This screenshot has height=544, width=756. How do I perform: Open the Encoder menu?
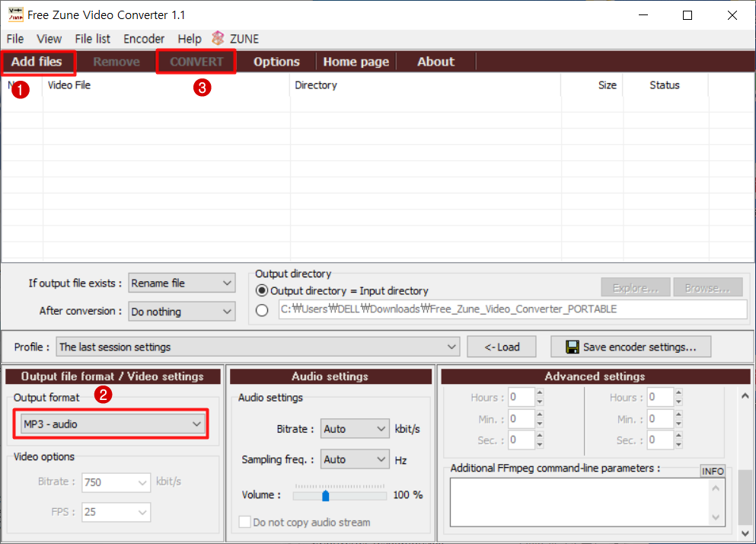coord(144,39)
